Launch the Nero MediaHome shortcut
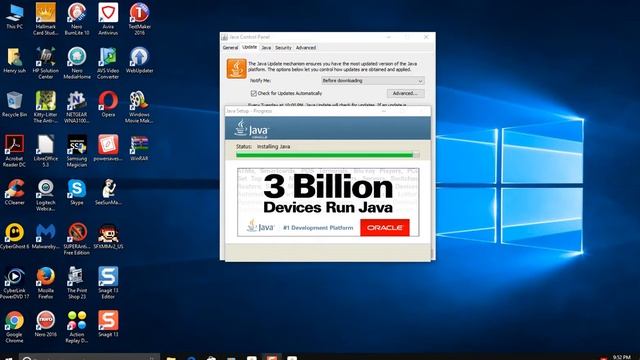Screen dimensions: 640x360 [77, 63]
